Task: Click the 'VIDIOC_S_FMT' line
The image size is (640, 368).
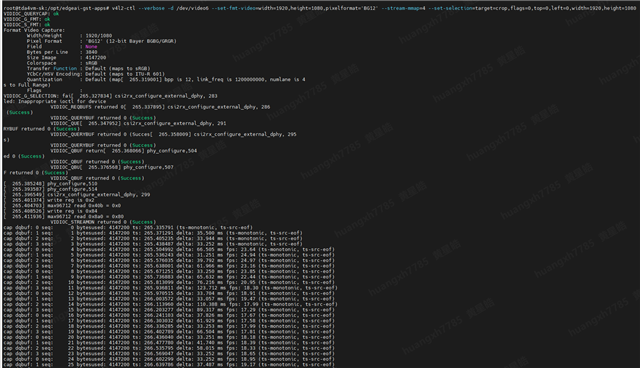Action: tap(27, 24)
